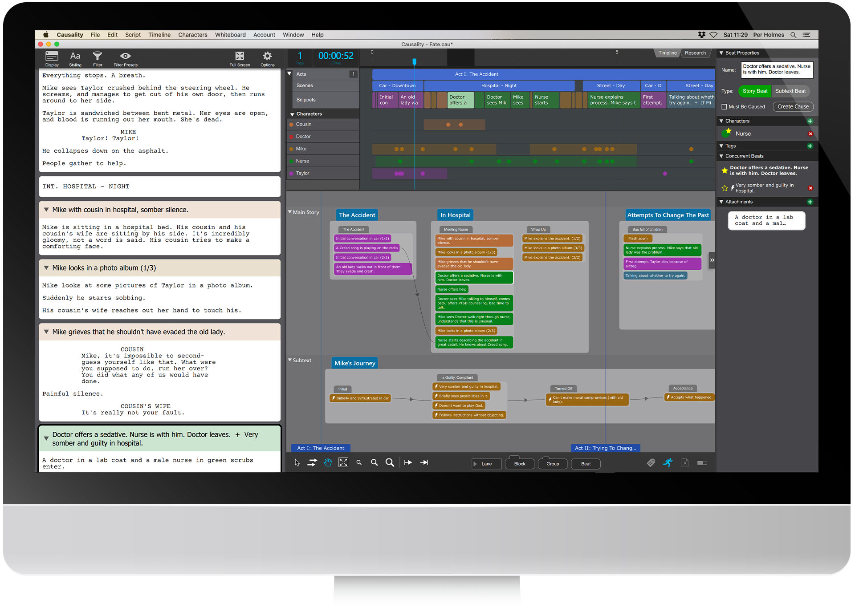Viewport: 855px width, 616px height.
Task: Select the arrow/select tool in timeline
Action: coord(297,462)
